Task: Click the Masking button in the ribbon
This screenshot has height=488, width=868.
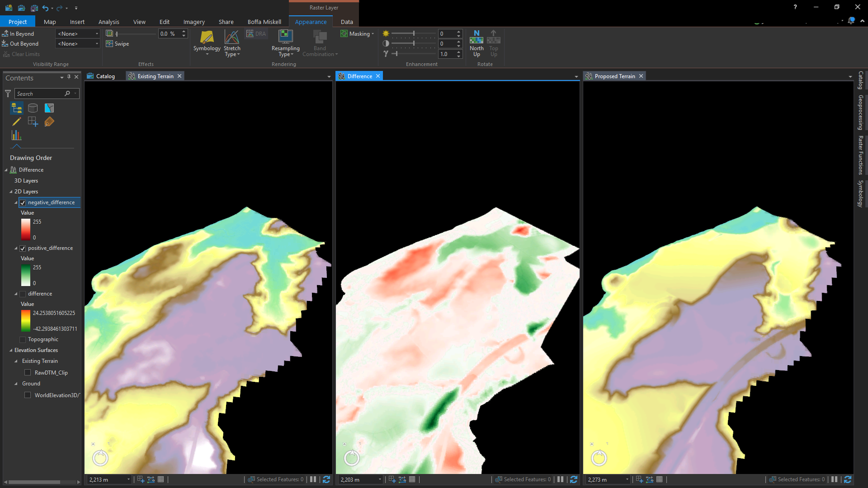Action: coord(357,33)
